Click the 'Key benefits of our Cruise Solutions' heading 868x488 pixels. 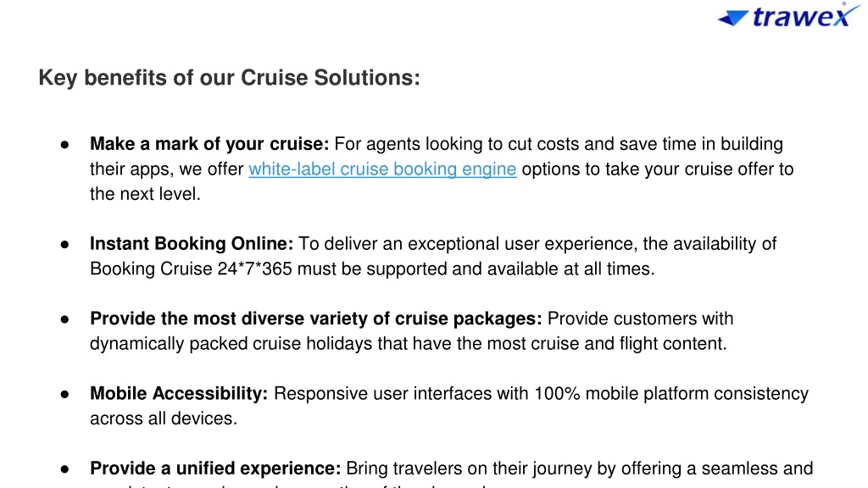(x=229, y=77)
